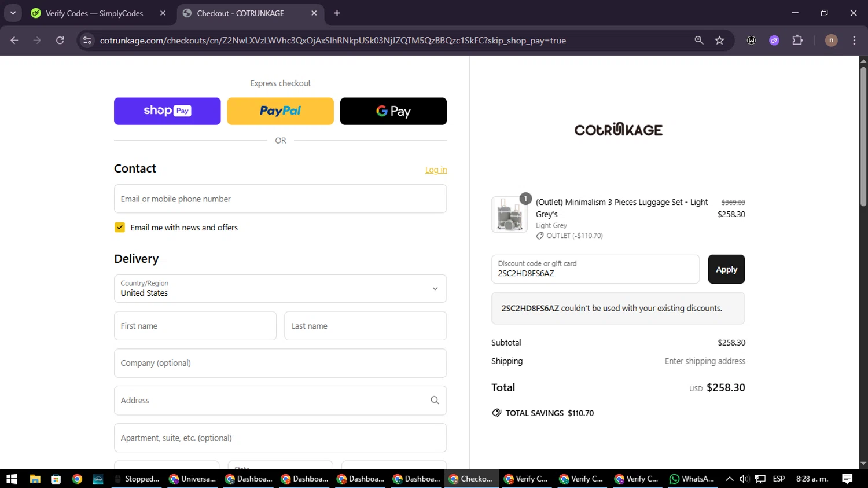This screenshot has width=868, height=488.
Task: Click the network icon in system tray
Action: click(x=760, y=479)
